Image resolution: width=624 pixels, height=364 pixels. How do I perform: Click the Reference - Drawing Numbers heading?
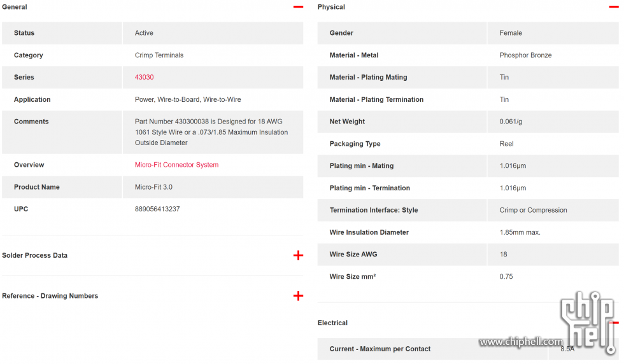point(50,295)
